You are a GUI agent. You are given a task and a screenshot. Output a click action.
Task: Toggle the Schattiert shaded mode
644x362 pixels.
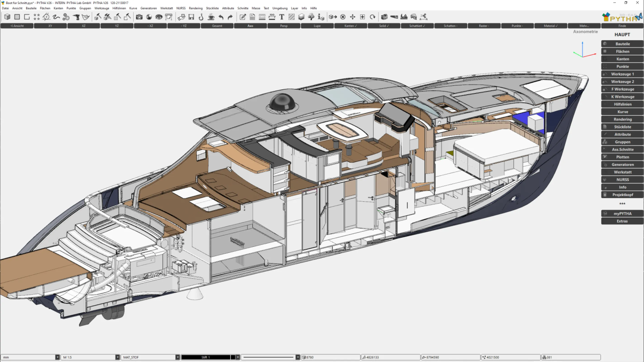[x=417, y=26]
